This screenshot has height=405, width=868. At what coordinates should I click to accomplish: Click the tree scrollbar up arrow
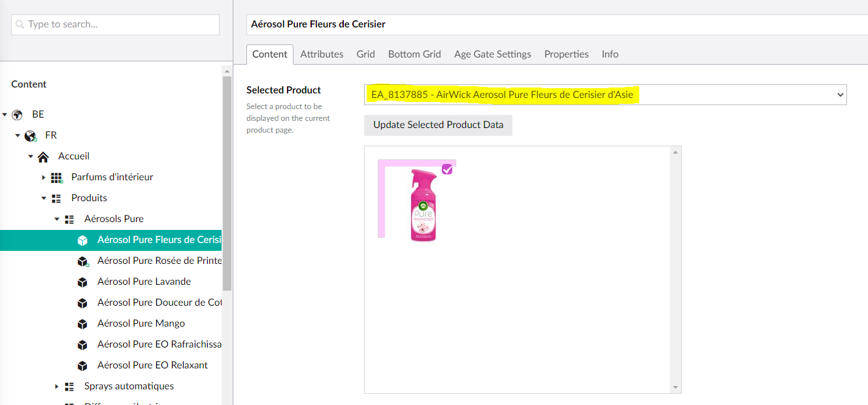(x=227, y=71)
